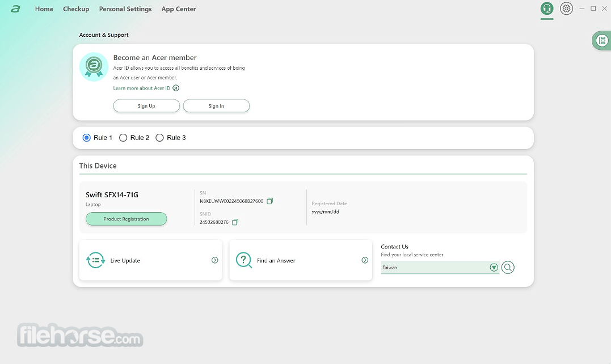The height and width of the screenshot is (364, 611).
Task: Expand the country dropdown arrow
Action: [x=494, y=268]
